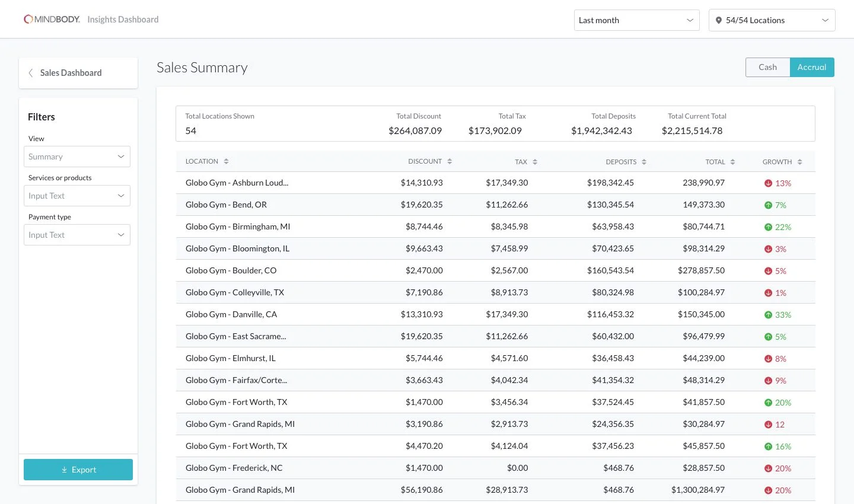Sort by Location column arrows
The height and width of the screenshot is (504, 854).
pos(226,161)
